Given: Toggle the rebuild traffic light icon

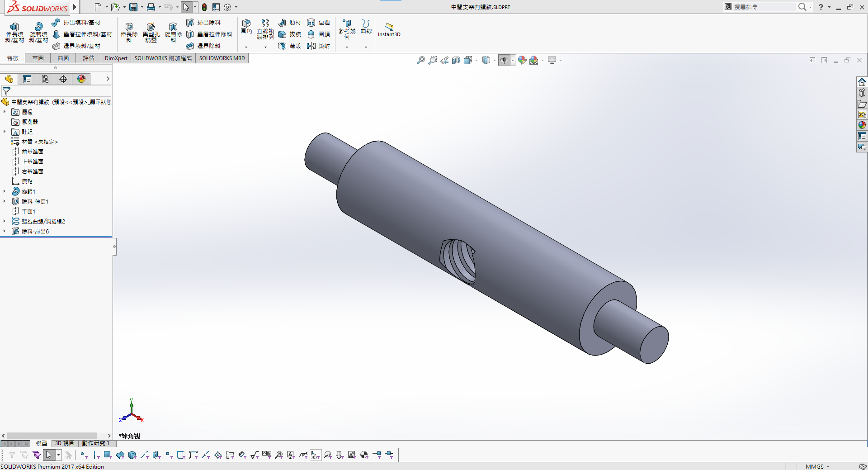Looking at the screenshot, I should 204,7.
